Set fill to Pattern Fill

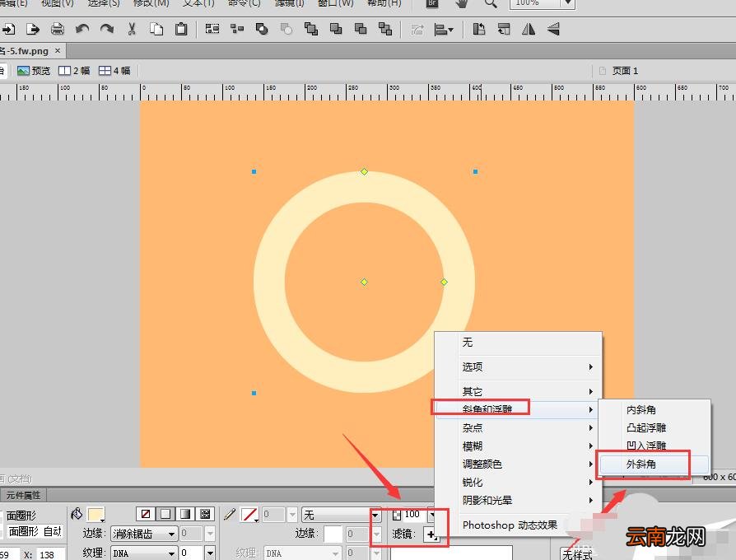click(205, 514)
